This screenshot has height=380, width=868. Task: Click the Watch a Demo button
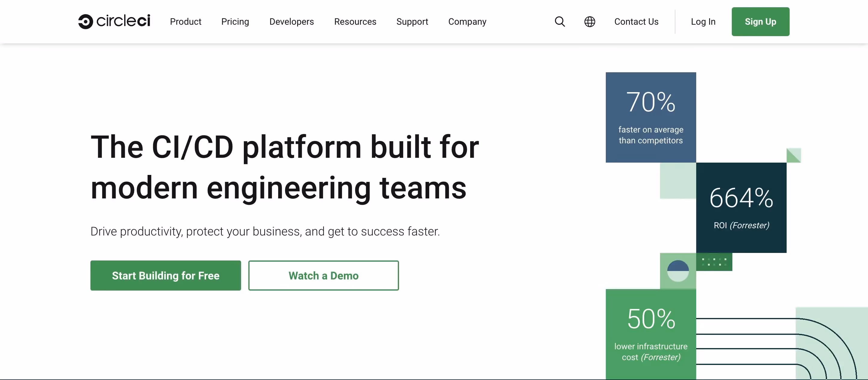(323, 275)
